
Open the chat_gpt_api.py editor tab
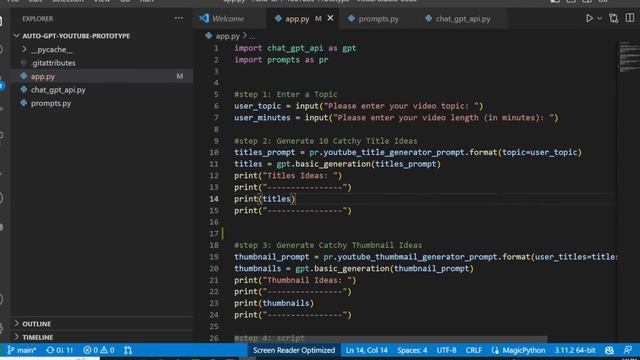(457, 18)
